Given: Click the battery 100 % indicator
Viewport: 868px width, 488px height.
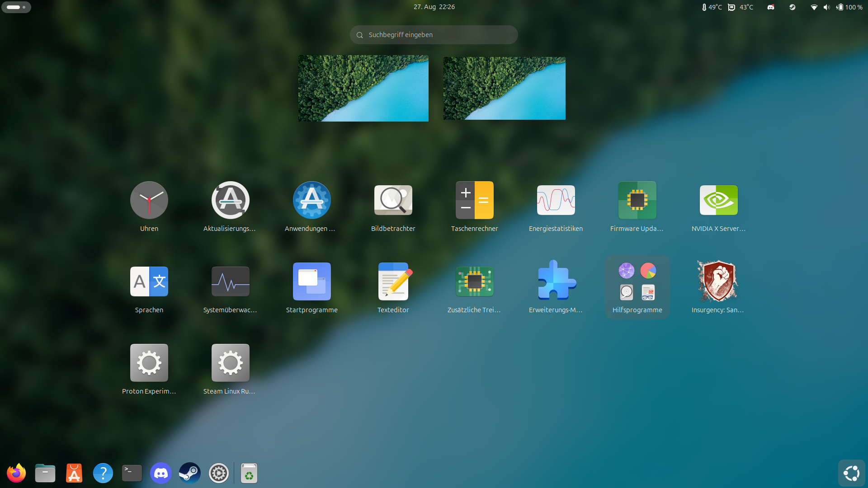Looking at the screenshot, I should (849, 7).
